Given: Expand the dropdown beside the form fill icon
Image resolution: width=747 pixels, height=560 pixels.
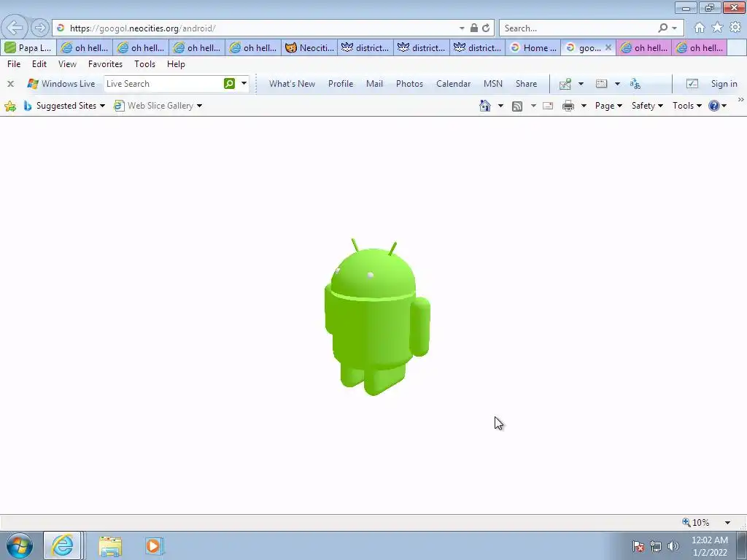Looking at the screenshot, I should [617, 84].
